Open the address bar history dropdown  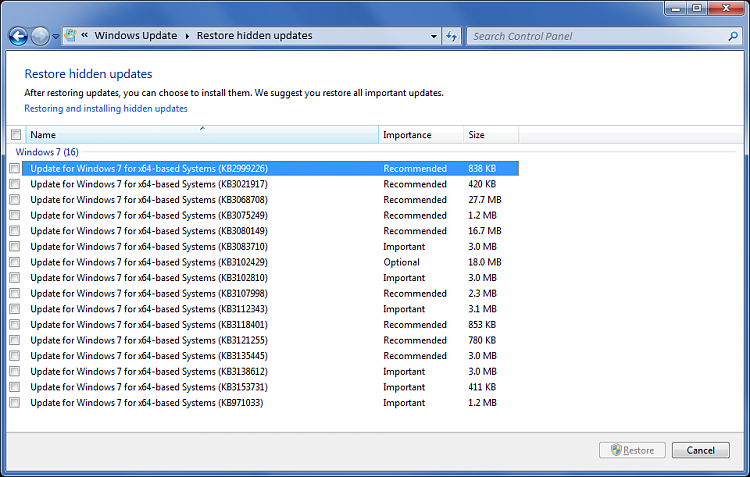[x=433, y=36]
